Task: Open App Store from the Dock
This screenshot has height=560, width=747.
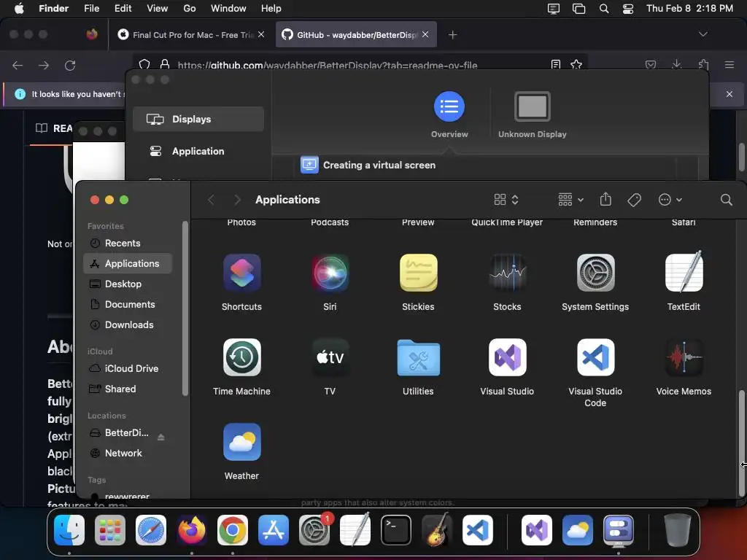Action: pos(274,530)
